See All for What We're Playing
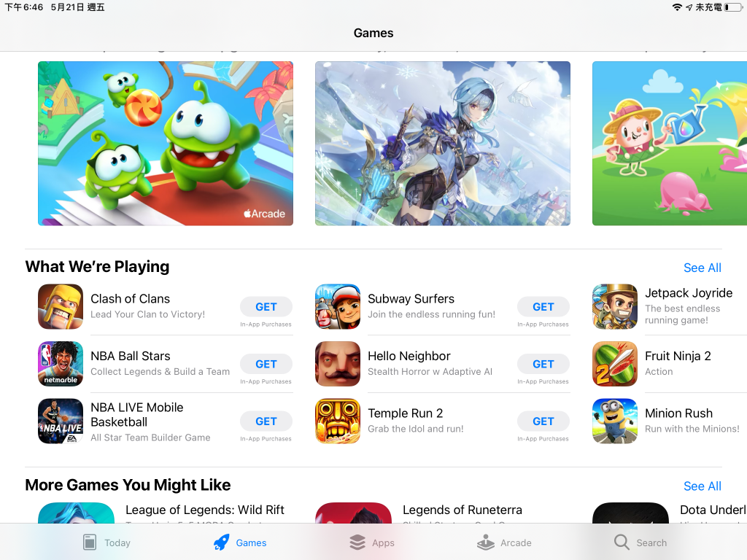Viewport: 747px width, 560px height. click(703, 268)
